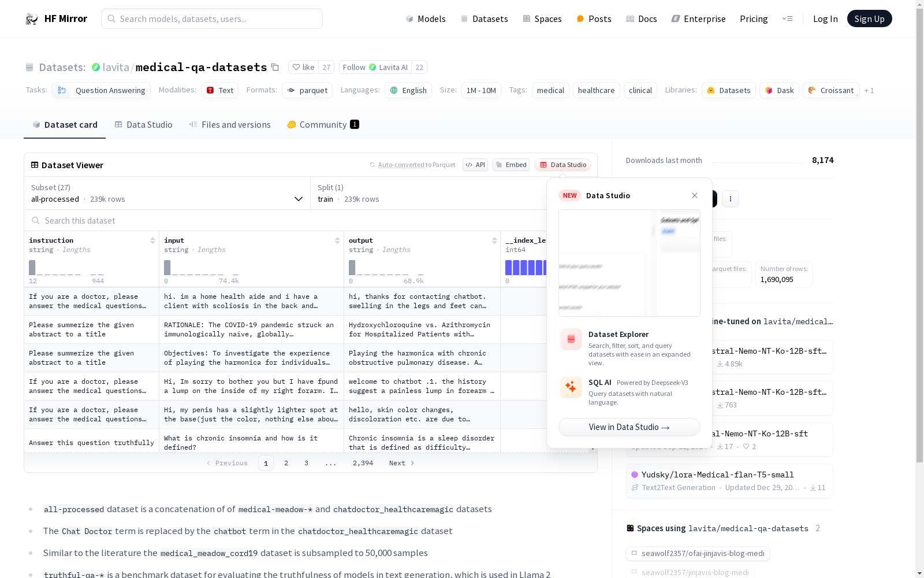The height and width of the screenshot is (578, 924).
Task: Copy dataset name with the copy icon
Action: pos(275,68)
